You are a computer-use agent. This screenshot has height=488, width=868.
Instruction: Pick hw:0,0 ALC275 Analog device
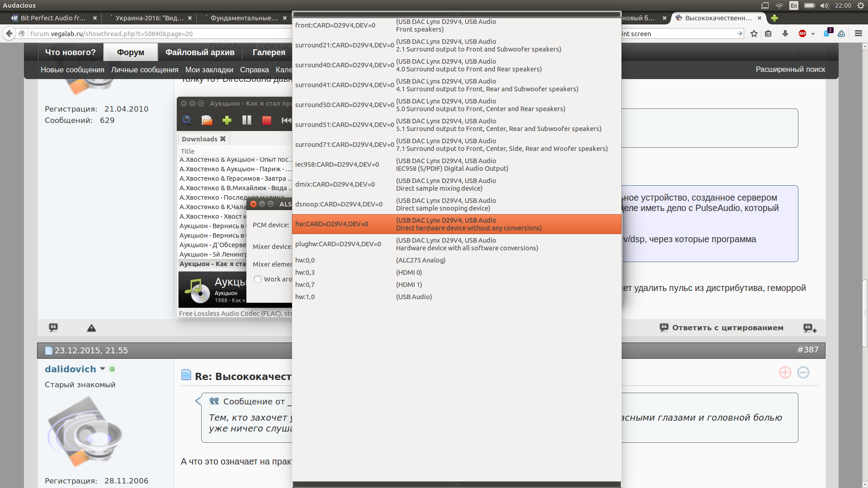tap(457, 260)
